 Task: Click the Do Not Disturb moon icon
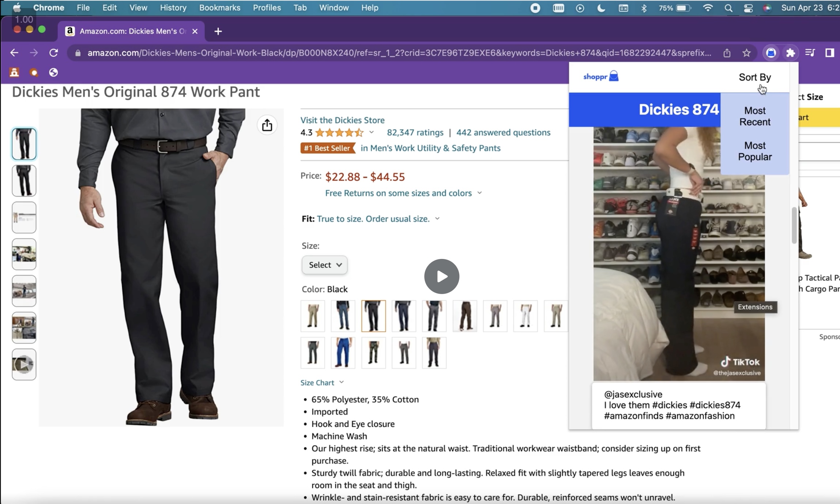click(x=601, y=8)
